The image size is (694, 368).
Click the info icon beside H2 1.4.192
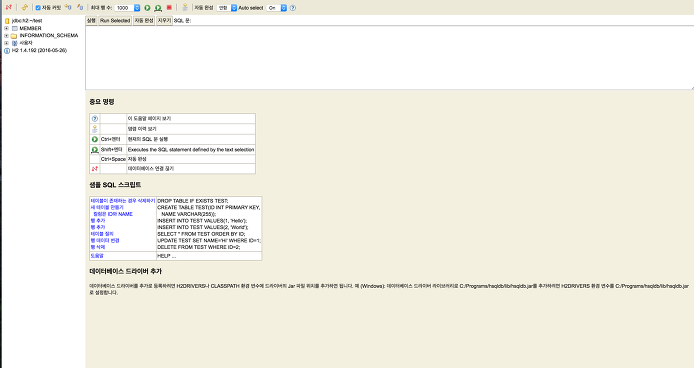[7, 51]
